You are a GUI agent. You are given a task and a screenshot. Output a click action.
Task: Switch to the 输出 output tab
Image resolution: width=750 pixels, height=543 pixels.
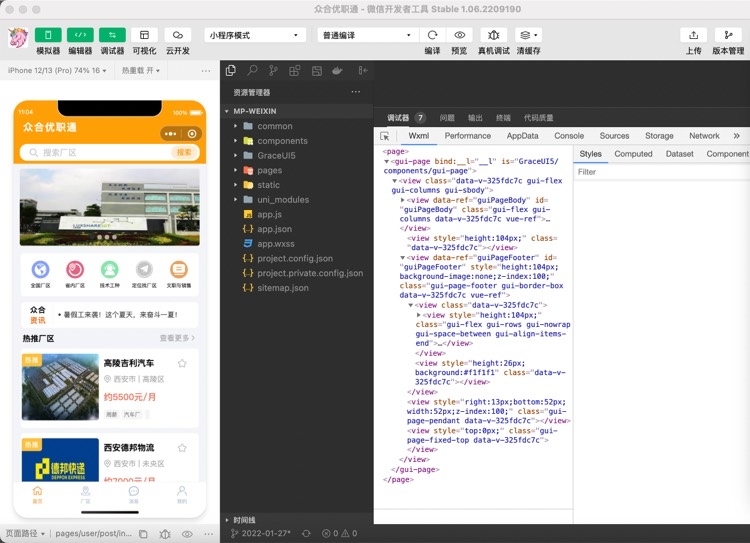coord(475,118)
